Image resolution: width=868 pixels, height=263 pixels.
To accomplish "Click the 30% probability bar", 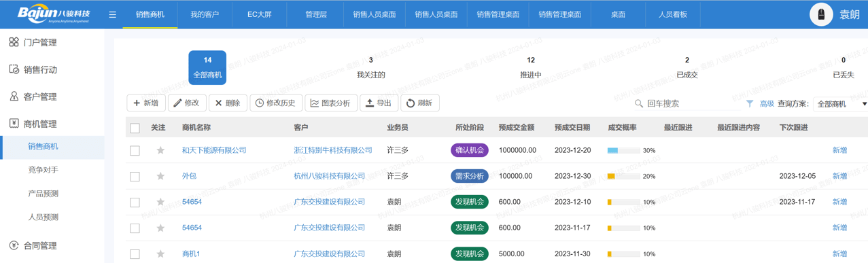I will click(623, 150).
